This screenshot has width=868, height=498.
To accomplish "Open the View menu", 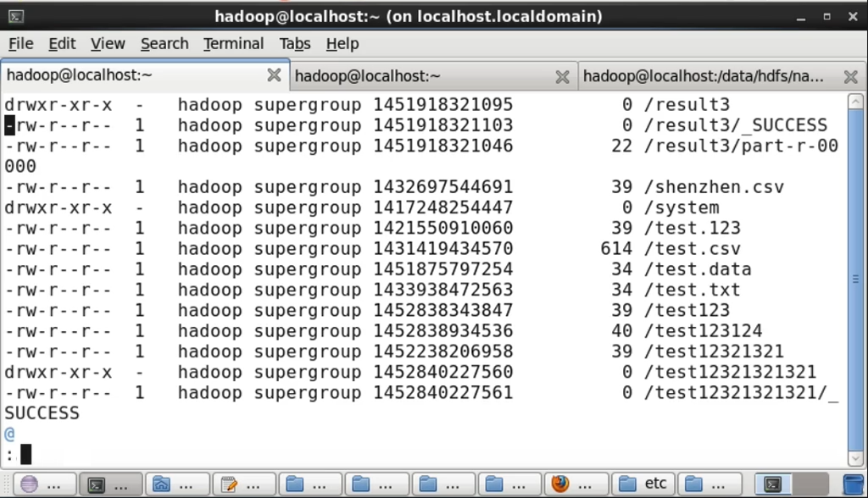I will click(x=108, y=44).
